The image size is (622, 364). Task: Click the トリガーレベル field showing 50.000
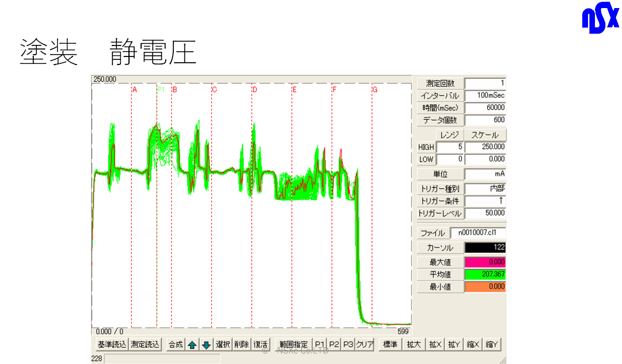(485, 213)
